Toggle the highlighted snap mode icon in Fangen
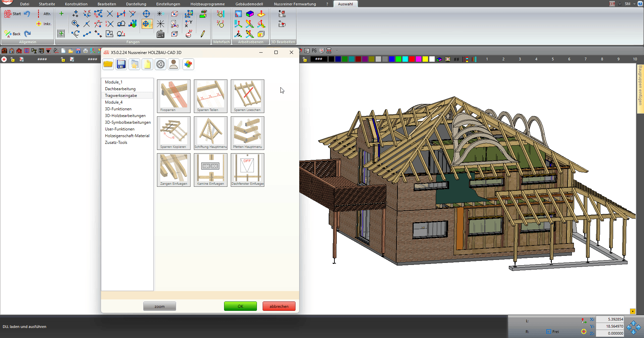This screenshot has height=338, width=644. (x=147, y=23)
